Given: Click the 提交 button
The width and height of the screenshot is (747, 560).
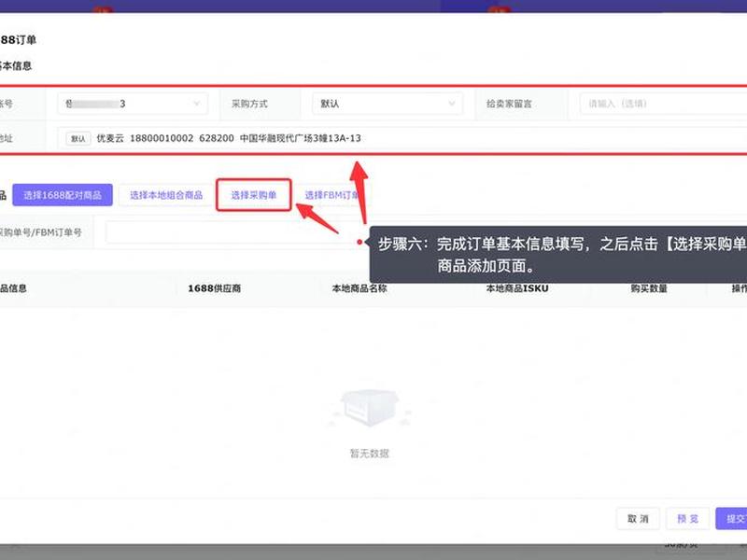Looking at the screenshot, I should click(x=731, y=519).
